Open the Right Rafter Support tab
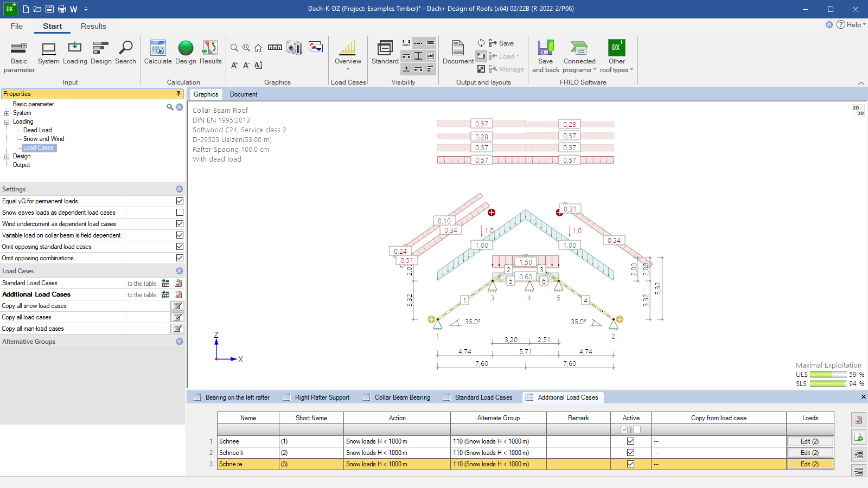Viewport: 868px width, 488px height. (x=316, y=397)
